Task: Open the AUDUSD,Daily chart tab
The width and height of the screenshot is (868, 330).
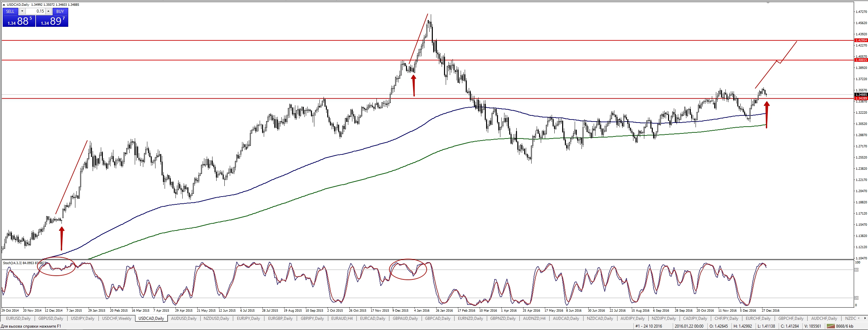Action: (184, 318)
